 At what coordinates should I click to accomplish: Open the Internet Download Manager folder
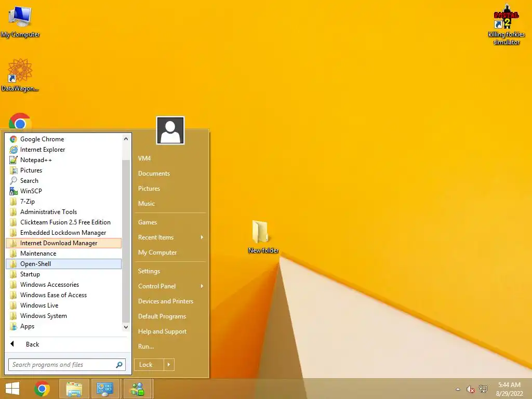(x=63, y=243)
